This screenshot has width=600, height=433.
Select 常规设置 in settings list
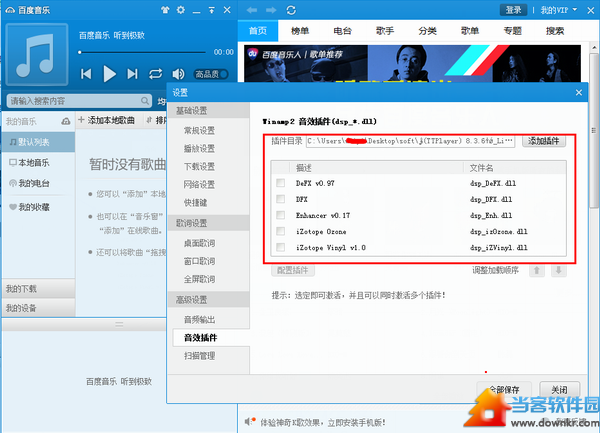pyautogui.click(x=199, y=130)
